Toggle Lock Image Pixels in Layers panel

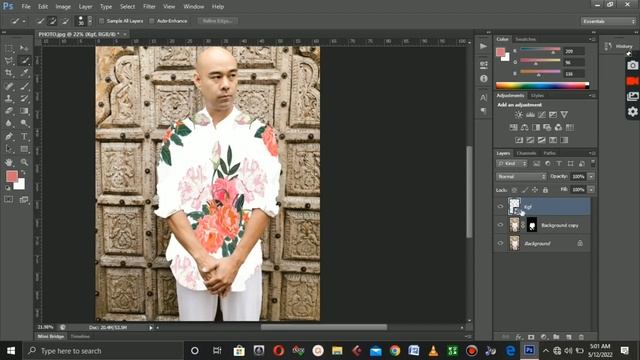[x=524, y=190]
